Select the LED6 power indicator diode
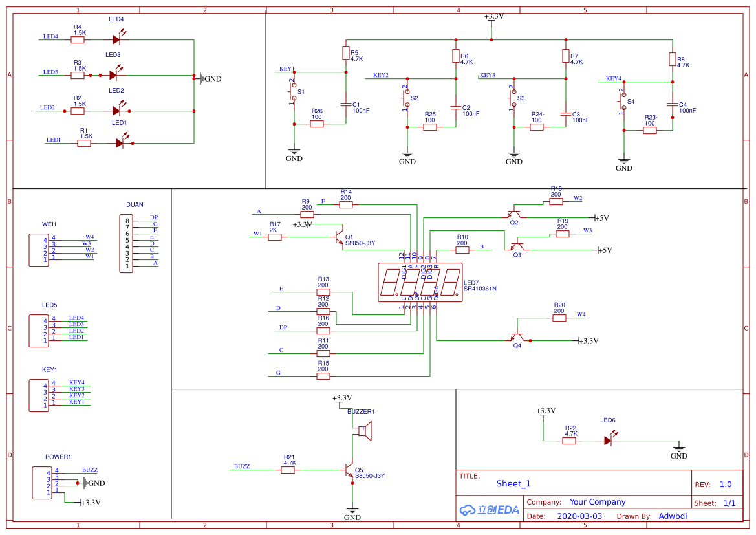Viewport: 756px width, 535px height. coord(609,439)
